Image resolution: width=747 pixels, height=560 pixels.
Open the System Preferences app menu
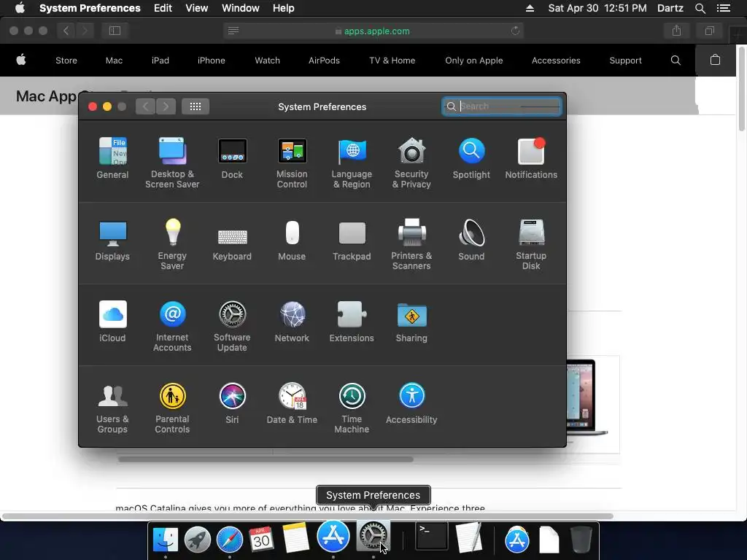[x=90, y=8]
